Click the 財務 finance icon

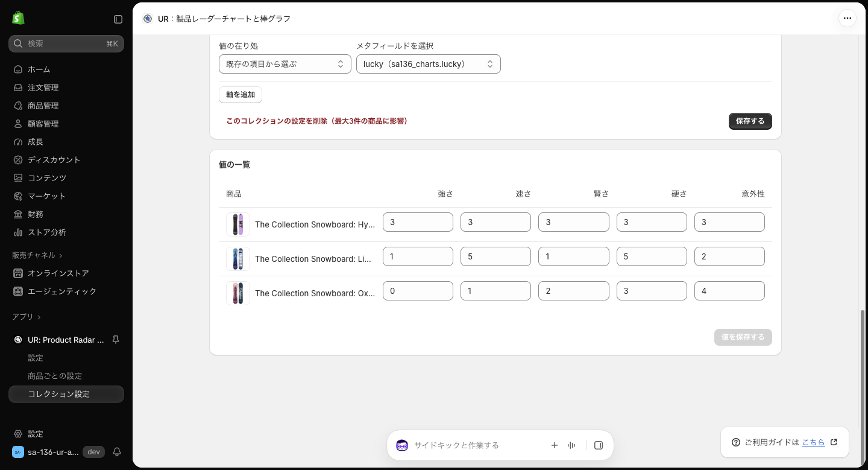18,214
